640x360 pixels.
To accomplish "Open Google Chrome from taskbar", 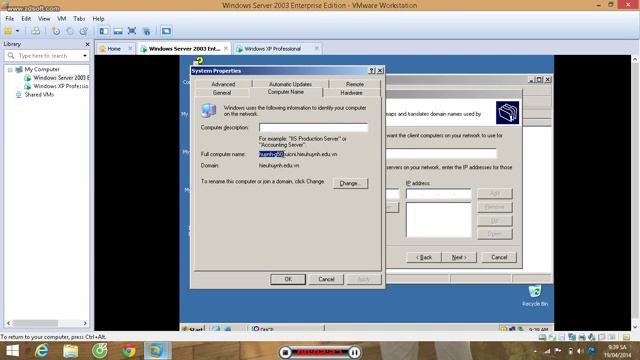I will point(129,351).
